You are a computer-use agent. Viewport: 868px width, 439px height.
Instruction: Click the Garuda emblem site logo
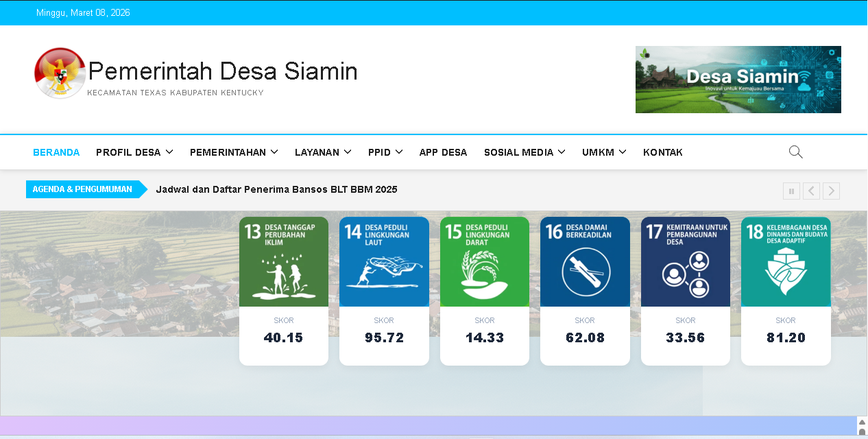[x=60, y=73]
